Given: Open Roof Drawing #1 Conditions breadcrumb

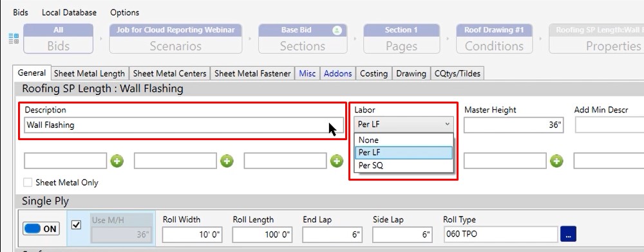Looking at the screenshot, I should [494, 39].
